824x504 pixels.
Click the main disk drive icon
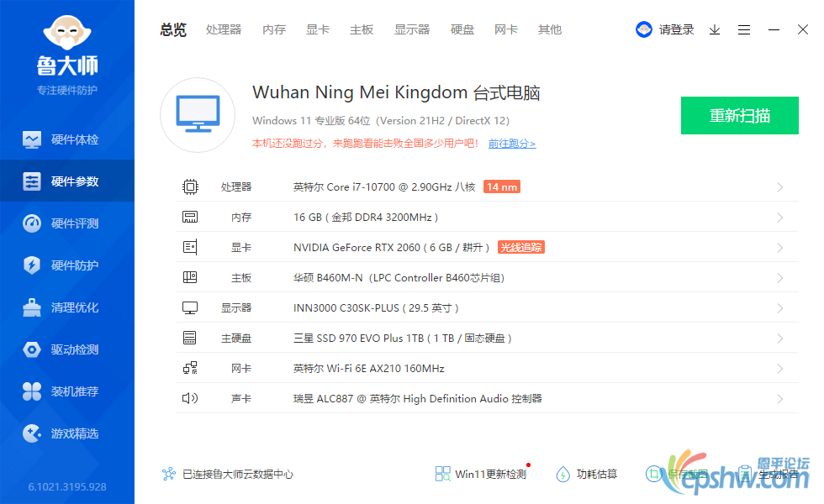pos(190,338)
